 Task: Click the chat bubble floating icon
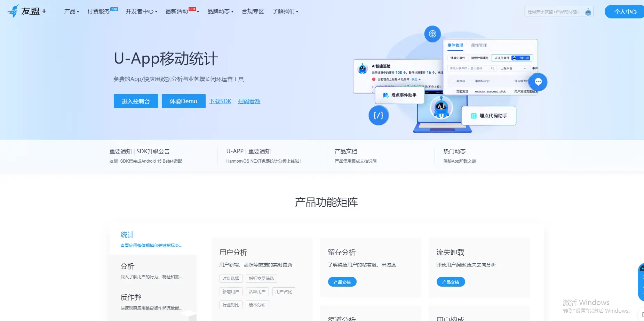538,82
